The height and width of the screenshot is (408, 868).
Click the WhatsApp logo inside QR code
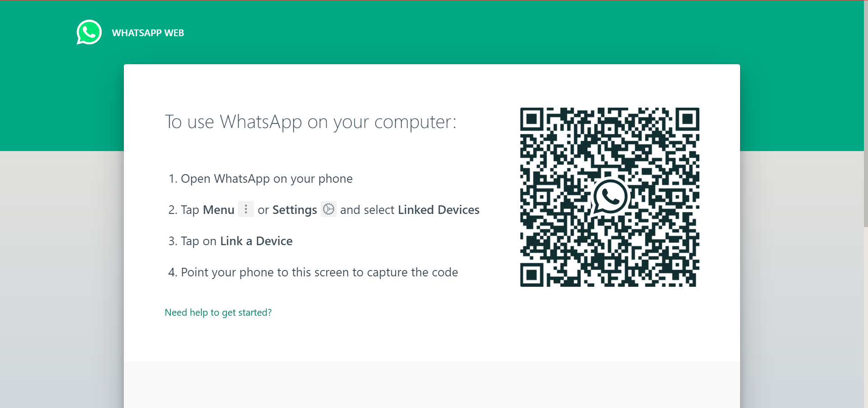click(609, 197)
